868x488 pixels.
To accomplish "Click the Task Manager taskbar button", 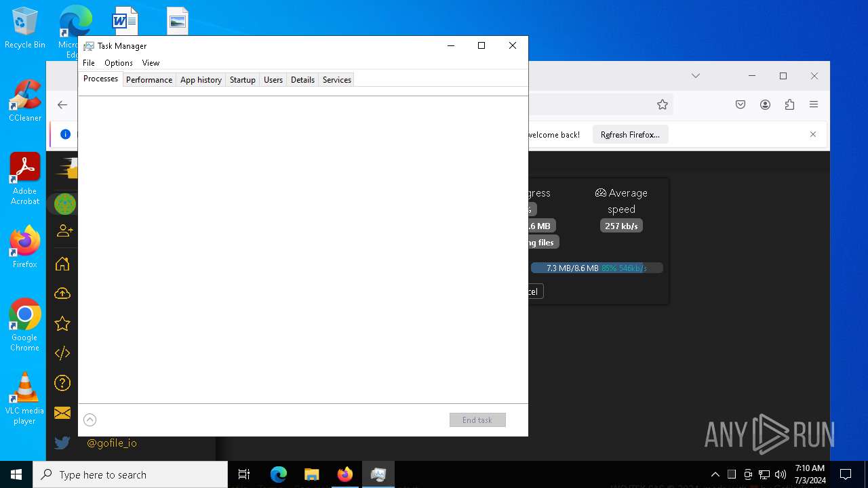I will [378, 474].
